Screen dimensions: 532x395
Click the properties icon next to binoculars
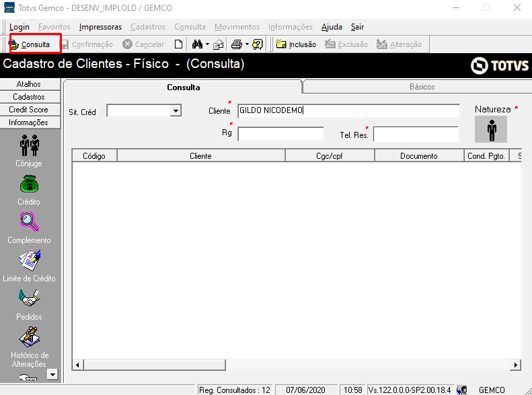pyautogui.click(x=218, y=44)
